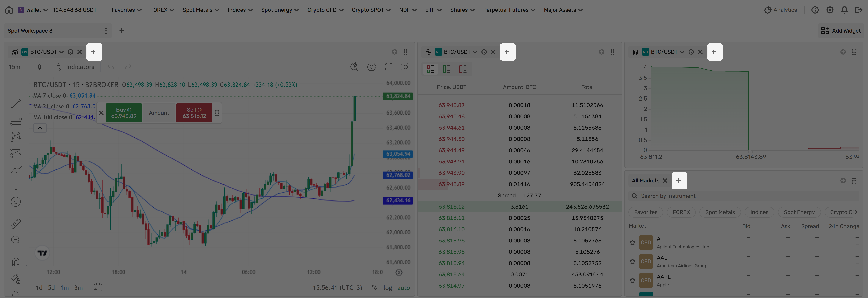Open the Spot Metals dropdown
The height and width of the screenshot is (298, 868).
click(x=201, y=10)
